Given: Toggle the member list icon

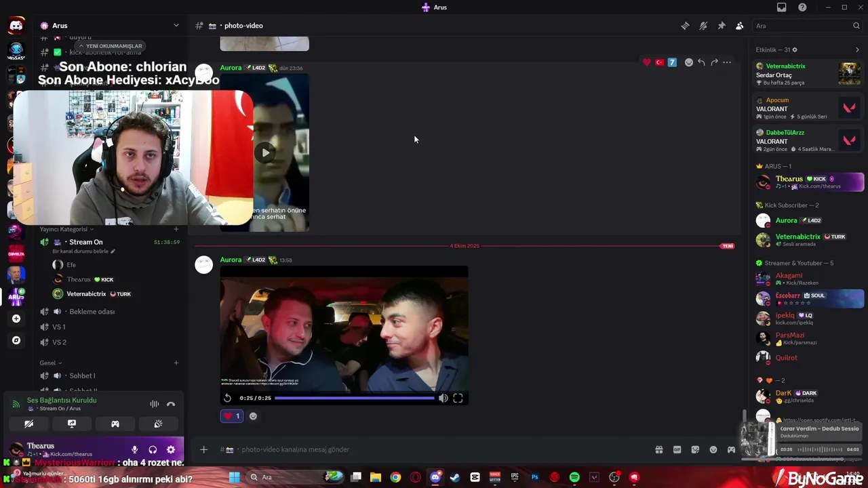Looking at the screenshot, I should point(739,26).
